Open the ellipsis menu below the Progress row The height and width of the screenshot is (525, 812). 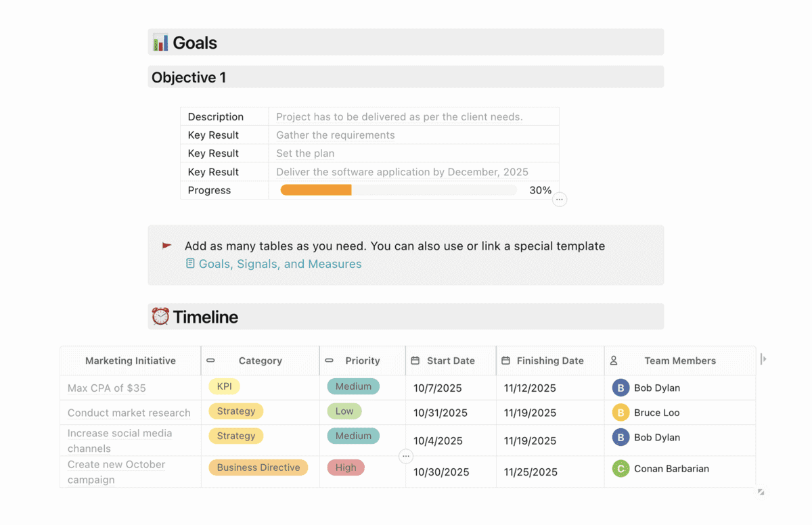click(560, 200)
